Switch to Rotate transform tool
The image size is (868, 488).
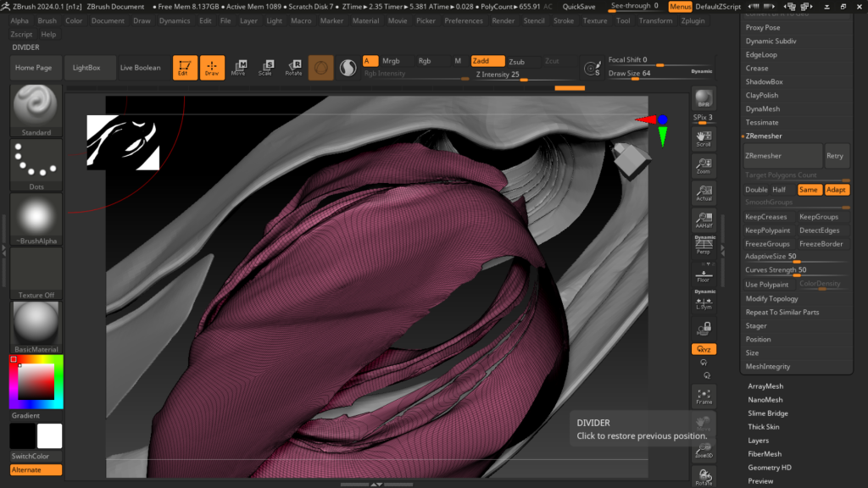293,68
